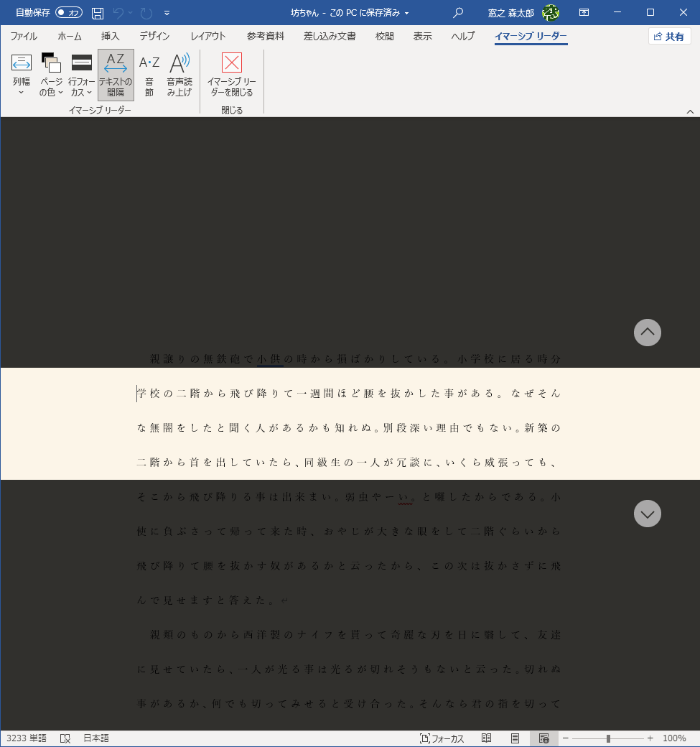Switch to the 挿入 tab
The width and height of the screenshot is (700, 747).
click(x=110, y=36)
